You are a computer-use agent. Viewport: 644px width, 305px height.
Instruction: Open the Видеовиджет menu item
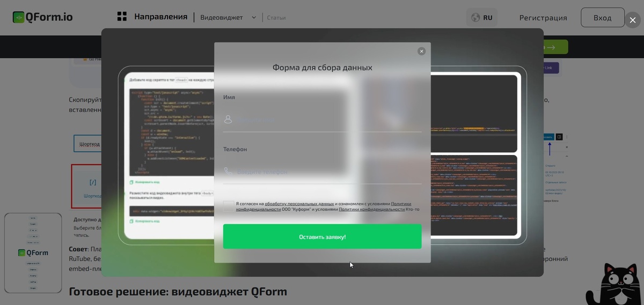pyautogui.click(x=222, y=18)
